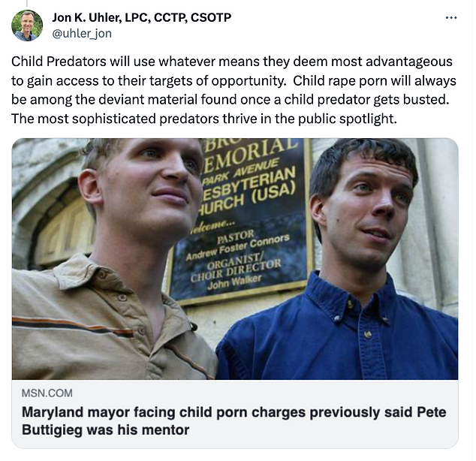This screenshot has width=476, height=461.
Task: Select the sentence about sophisticated predators in the spotlight
Action: click(x=204, y=119)
